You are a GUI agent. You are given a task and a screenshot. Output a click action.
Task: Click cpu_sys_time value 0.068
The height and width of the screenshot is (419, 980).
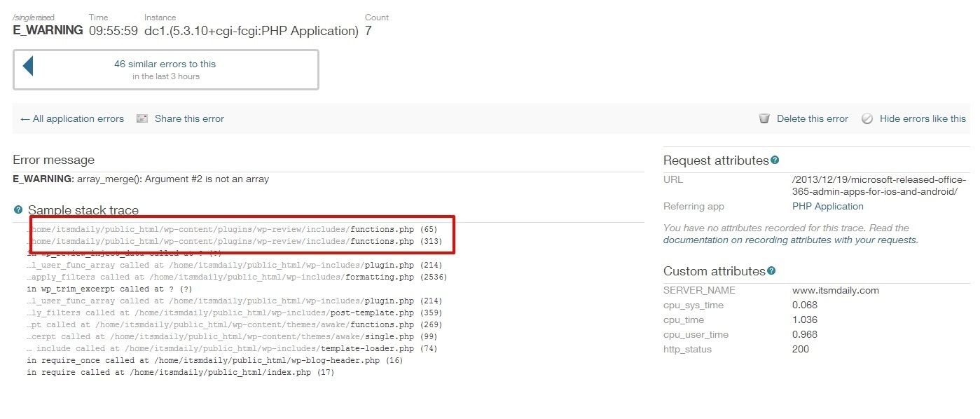[x=805, y=305]
